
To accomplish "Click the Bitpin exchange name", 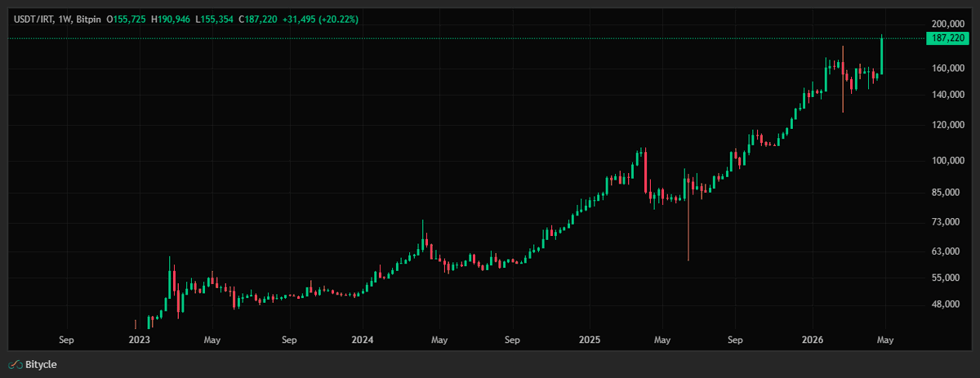I will pyautogui.click(x=89, y=18).
